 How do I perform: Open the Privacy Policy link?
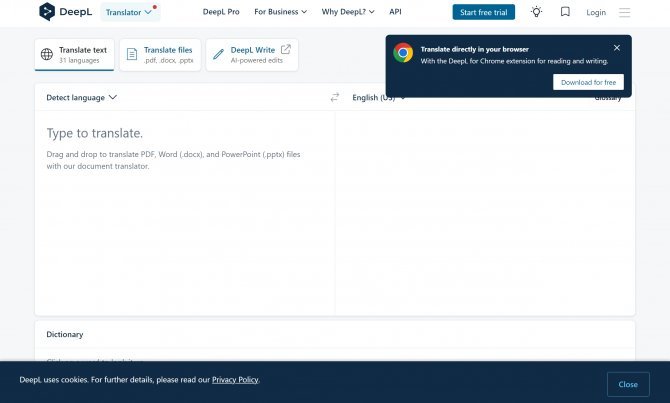pyautogui.click(x=235, y=379)
